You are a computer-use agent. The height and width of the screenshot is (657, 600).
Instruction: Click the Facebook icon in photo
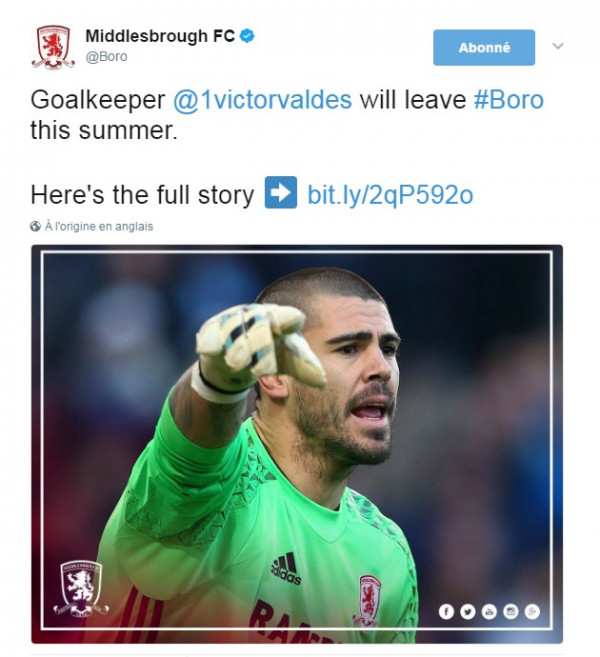[446, 612]
